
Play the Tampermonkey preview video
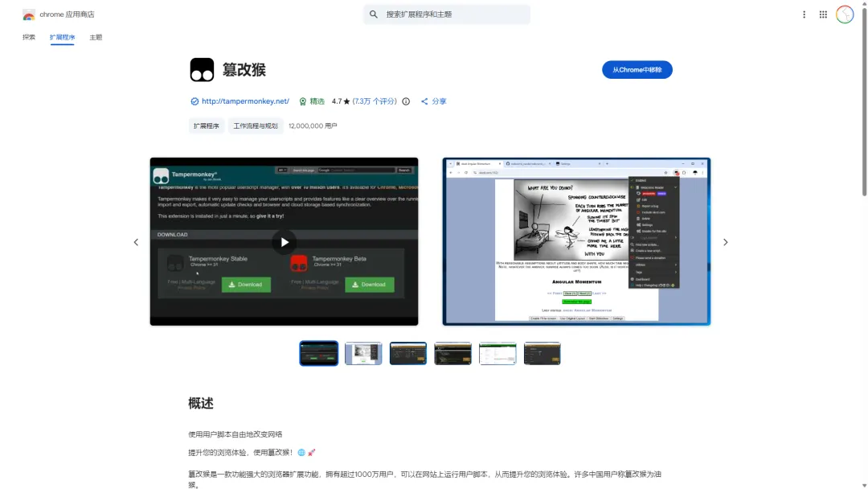(x=284, y=242)
